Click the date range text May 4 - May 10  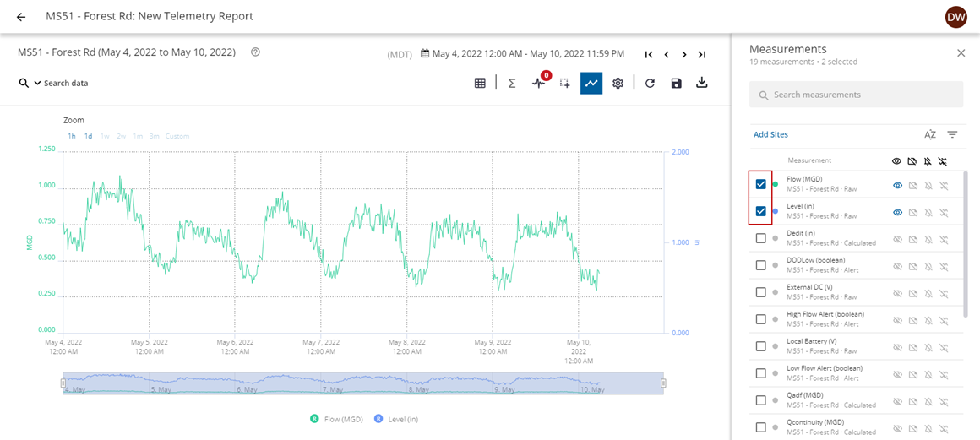click(x=528, y=54)
